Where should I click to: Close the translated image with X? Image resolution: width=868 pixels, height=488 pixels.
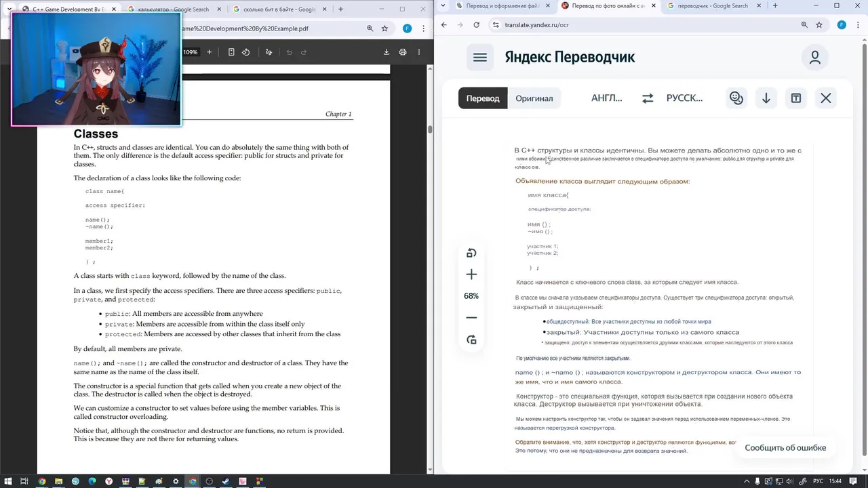tap(826, 98)
